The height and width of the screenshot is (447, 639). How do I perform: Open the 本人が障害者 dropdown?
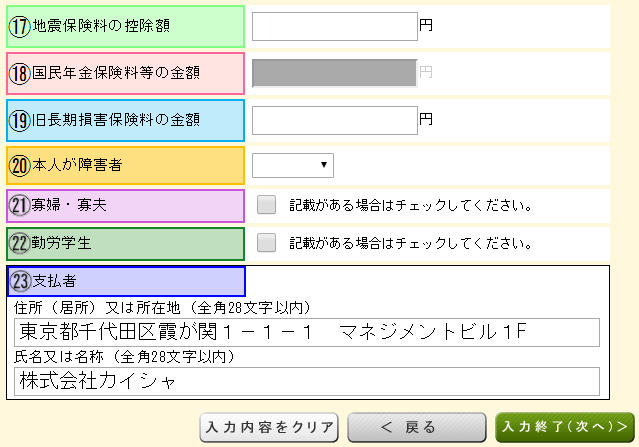[x=293, y=165]
